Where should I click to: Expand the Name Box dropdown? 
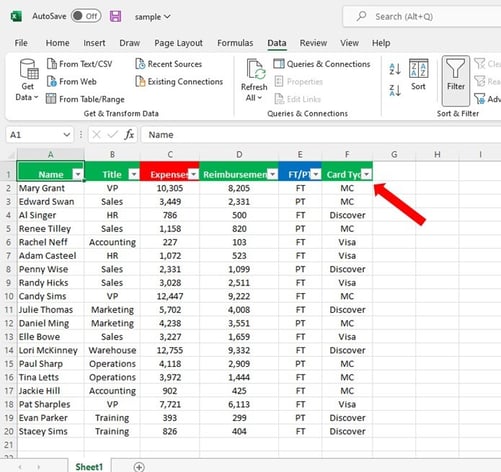tap(67, 135)
